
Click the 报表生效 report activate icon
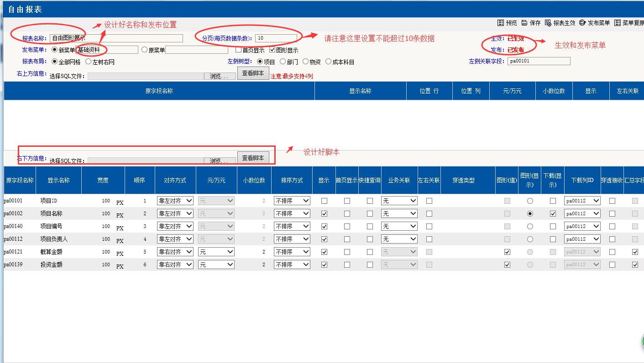[548, 23]
